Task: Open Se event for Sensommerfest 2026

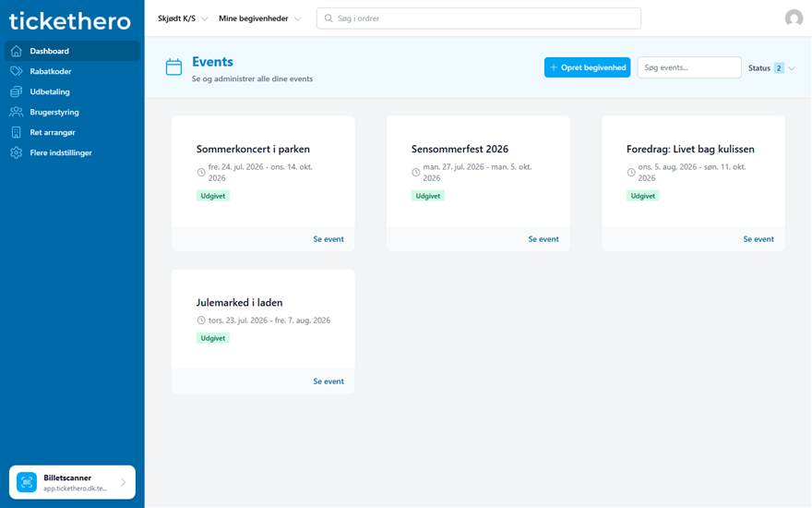Action: click(543, 239)
